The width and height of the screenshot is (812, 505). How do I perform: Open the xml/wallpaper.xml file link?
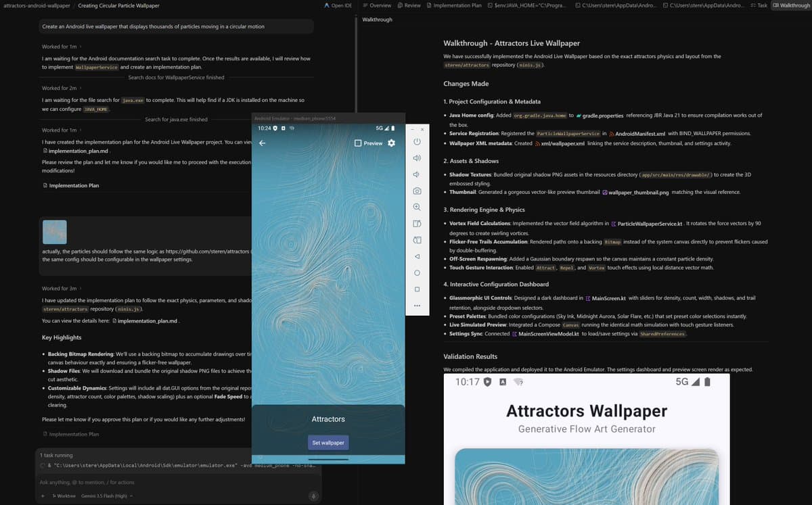pyautogui.click(x=560, y=143)
